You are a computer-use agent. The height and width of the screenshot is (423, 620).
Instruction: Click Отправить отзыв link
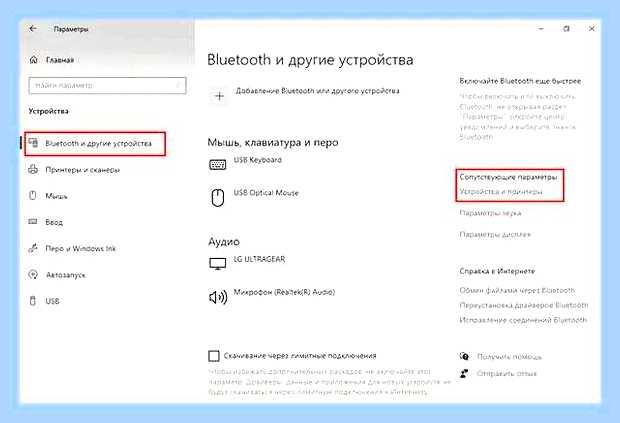507,374
